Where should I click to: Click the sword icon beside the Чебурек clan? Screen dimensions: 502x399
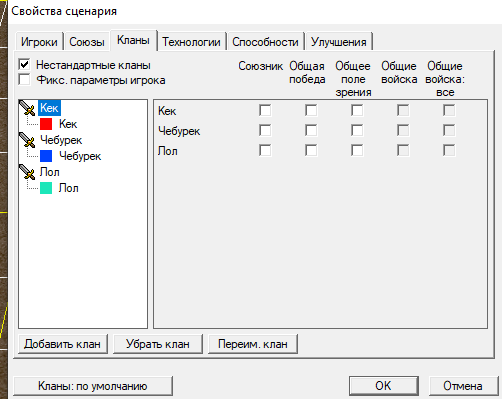tap(27, 140)
